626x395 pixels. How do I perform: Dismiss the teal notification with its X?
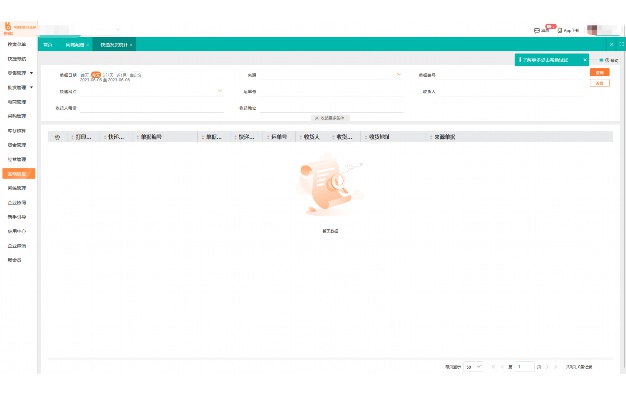tap(584, 60)
